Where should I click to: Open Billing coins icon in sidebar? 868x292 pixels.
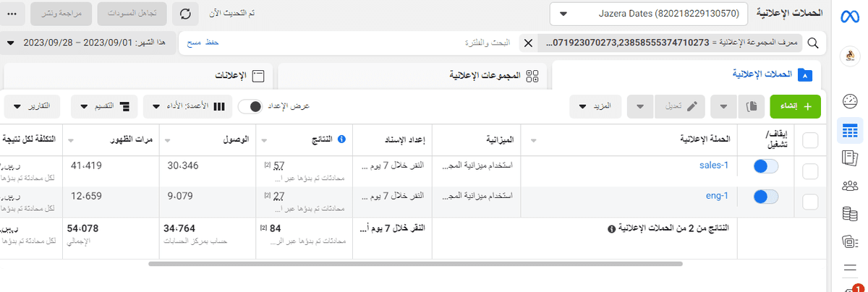(850, 213)
